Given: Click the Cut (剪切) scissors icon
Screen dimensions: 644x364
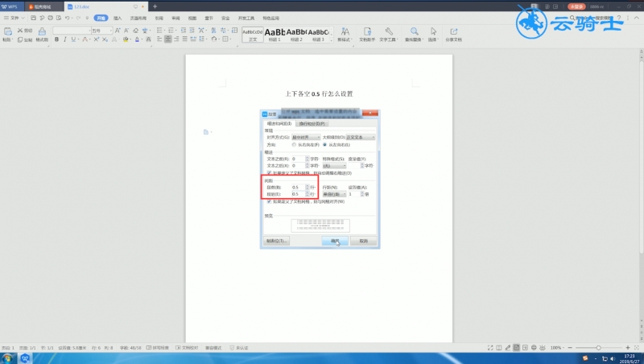Looking at the screenshot, I should tap(19, 31).
